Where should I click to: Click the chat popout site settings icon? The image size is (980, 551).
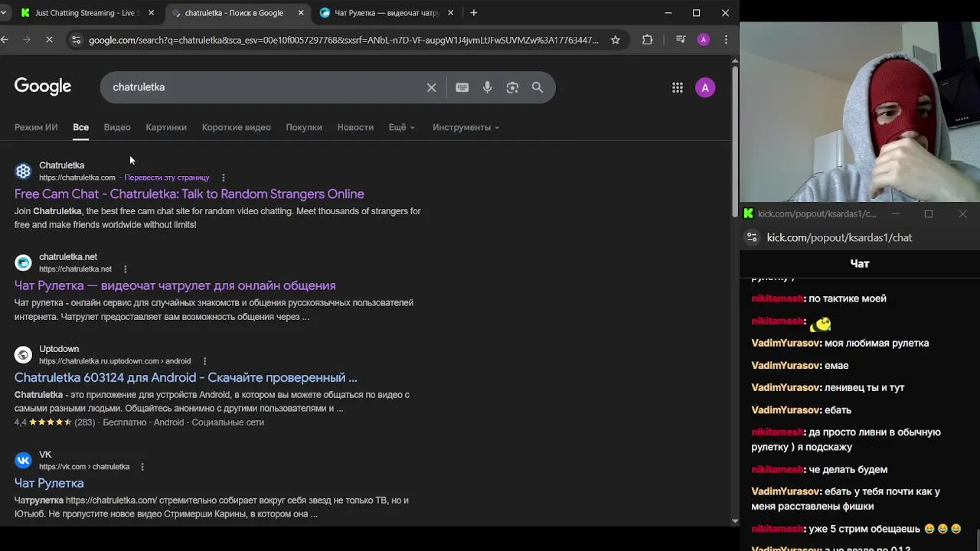click(x=752, y=237)
